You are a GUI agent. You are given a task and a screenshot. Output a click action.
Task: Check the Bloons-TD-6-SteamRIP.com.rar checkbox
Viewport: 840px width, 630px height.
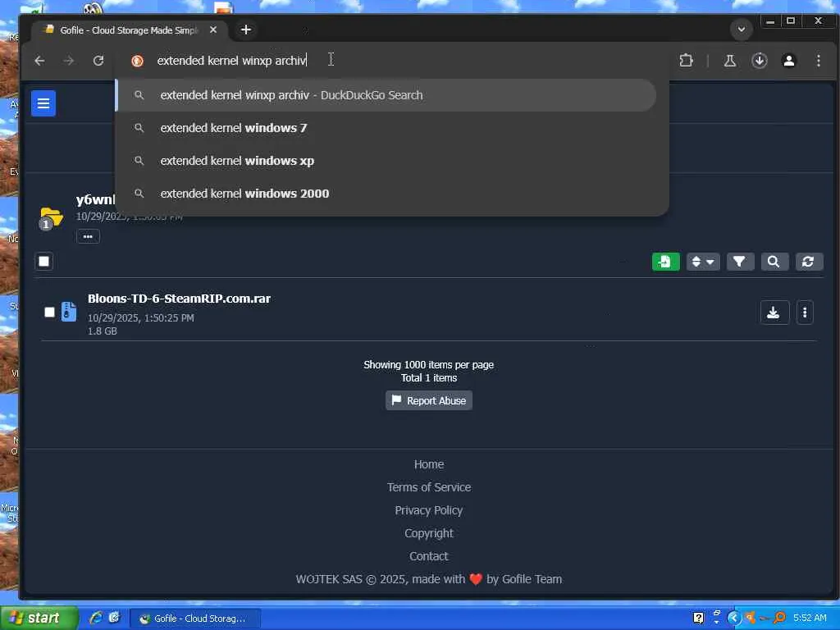pos(49,312)
